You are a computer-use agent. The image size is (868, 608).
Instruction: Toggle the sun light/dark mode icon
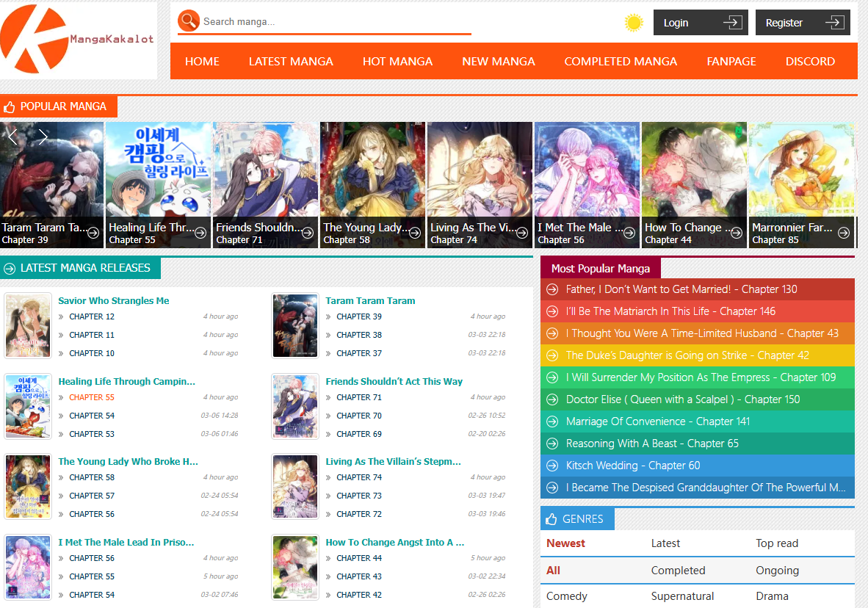tap(634, 23)
